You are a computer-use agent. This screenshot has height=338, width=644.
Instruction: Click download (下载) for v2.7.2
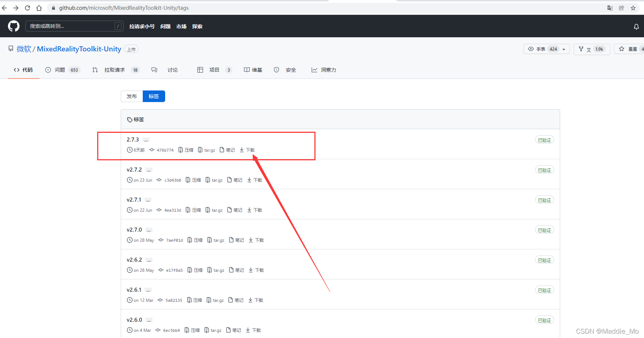point(255,180)
